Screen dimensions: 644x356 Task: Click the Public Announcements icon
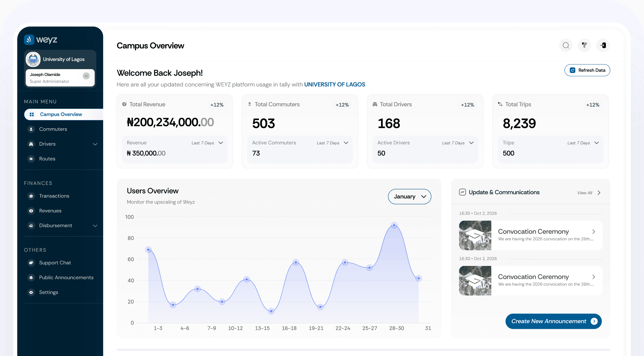(x=31, y=277)
